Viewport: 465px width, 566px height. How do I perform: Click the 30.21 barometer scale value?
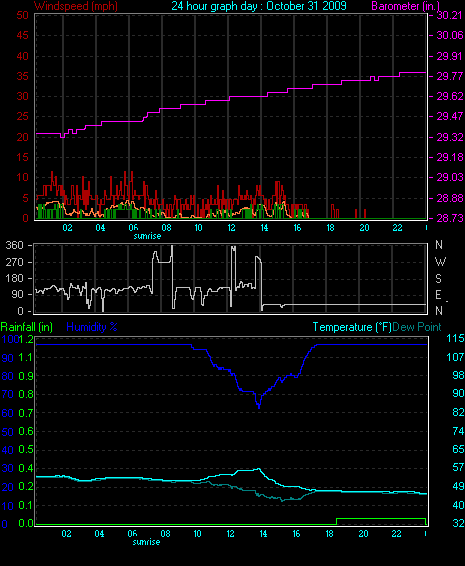[x=449, y=15]
